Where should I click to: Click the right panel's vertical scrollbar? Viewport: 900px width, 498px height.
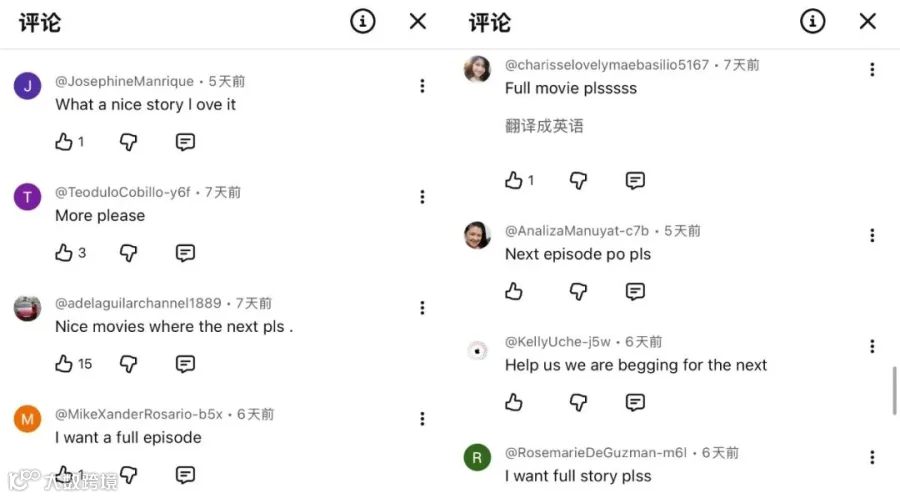[x=894, y=390]
